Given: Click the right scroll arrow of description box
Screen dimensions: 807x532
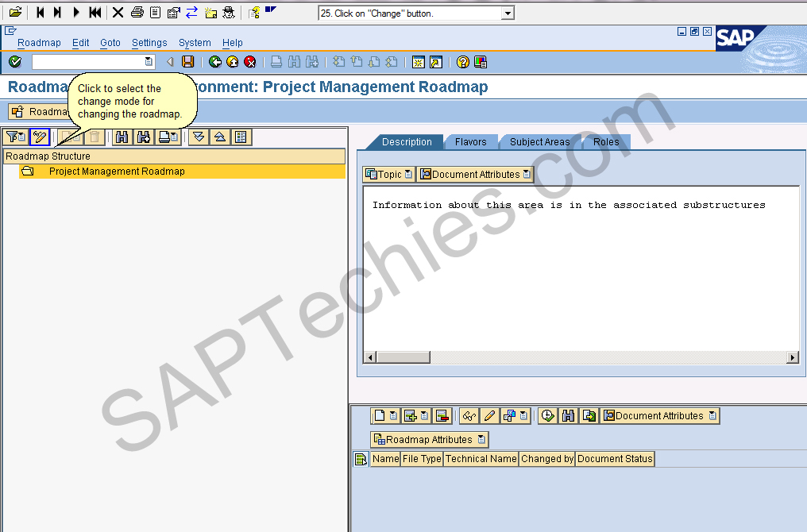Looking at the screenshot, I should pos(793,357).
